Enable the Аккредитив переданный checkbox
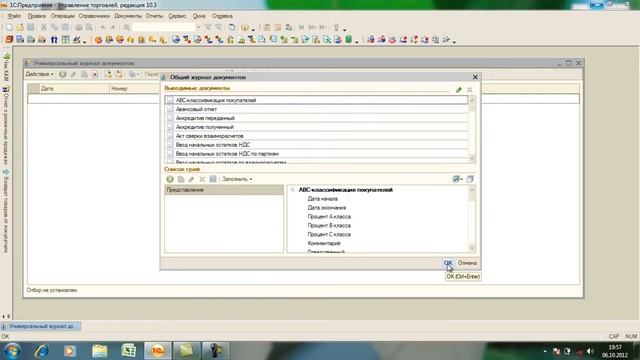 [x=170, y=118]
